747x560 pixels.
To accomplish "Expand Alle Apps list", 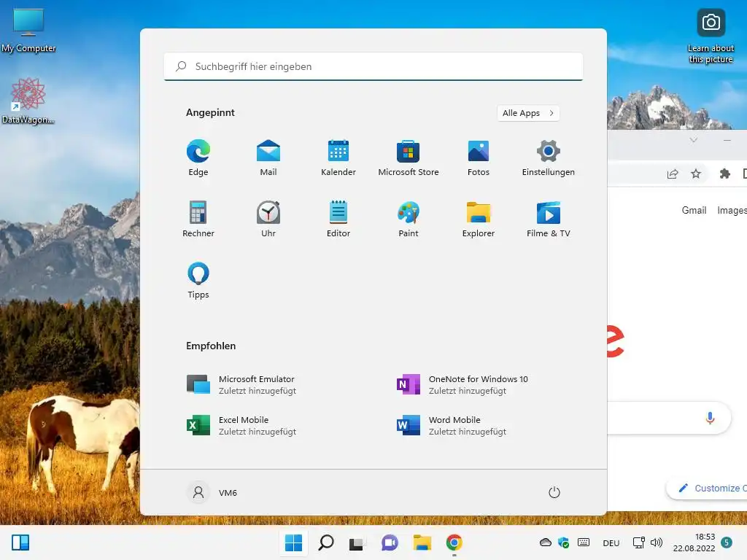I will (x=528, y=113).
